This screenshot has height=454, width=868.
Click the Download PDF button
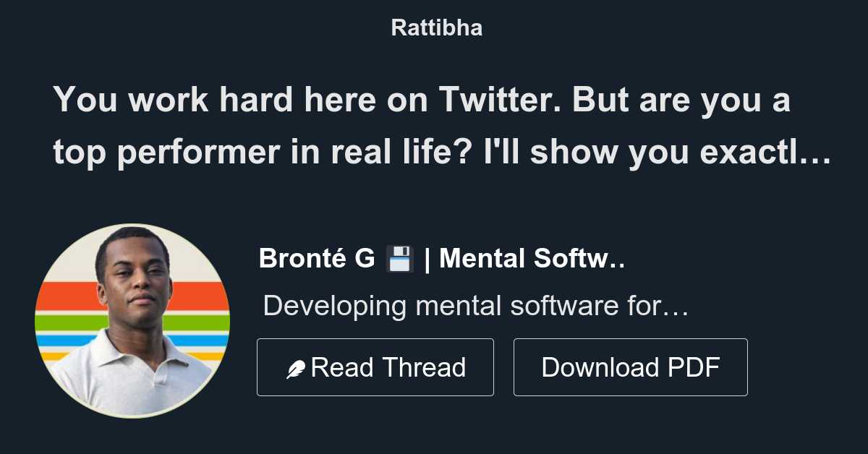coord(630,367)
